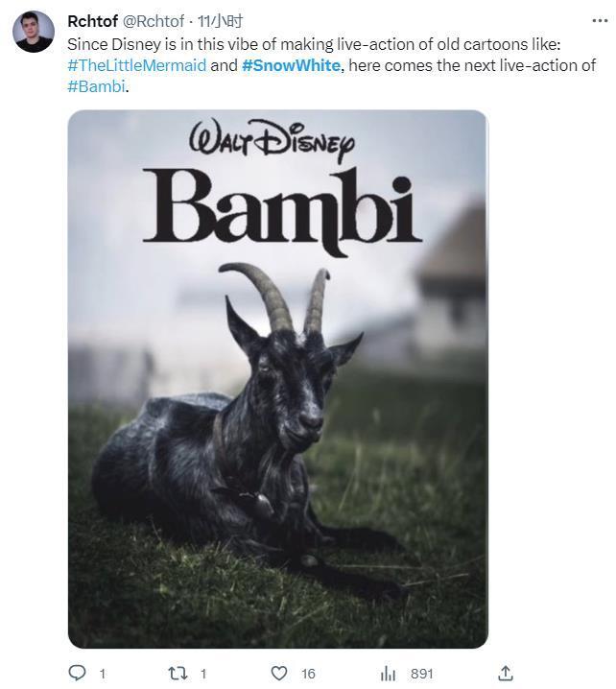Click the Walt Disney logo on poster
This screenshot has height=689, width=616.
pyautogui.click(x=272, y=141)
